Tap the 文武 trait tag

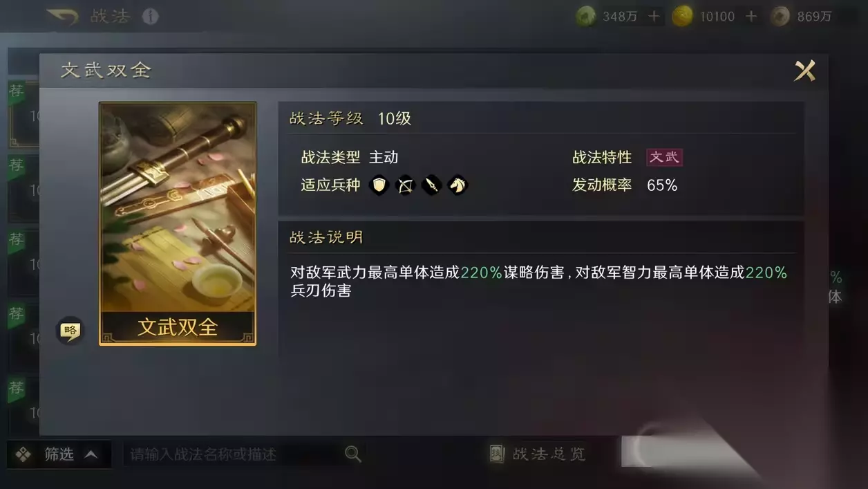[x=664, y=157]
